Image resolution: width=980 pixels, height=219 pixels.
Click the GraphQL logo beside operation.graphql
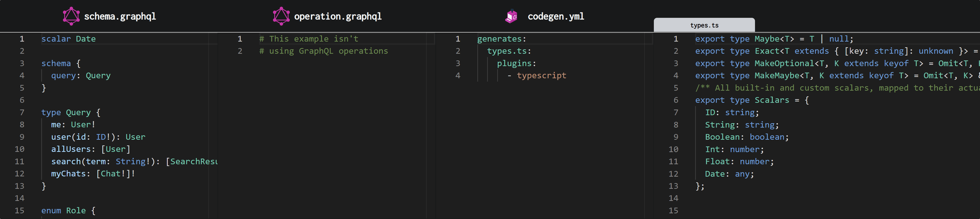281,16
